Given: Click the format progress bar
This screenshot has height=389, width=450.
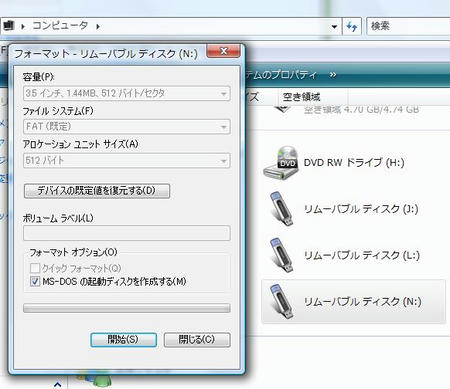Looking at the screenshot, I should pyautogui.click(x=127, y=308).
